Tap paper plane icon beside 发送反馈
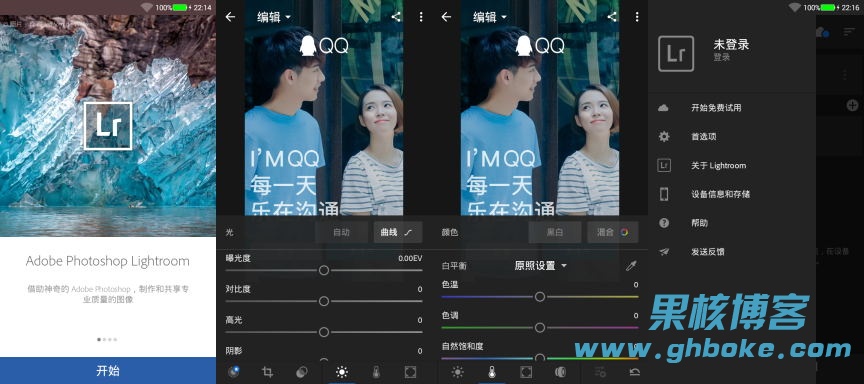 664,252
